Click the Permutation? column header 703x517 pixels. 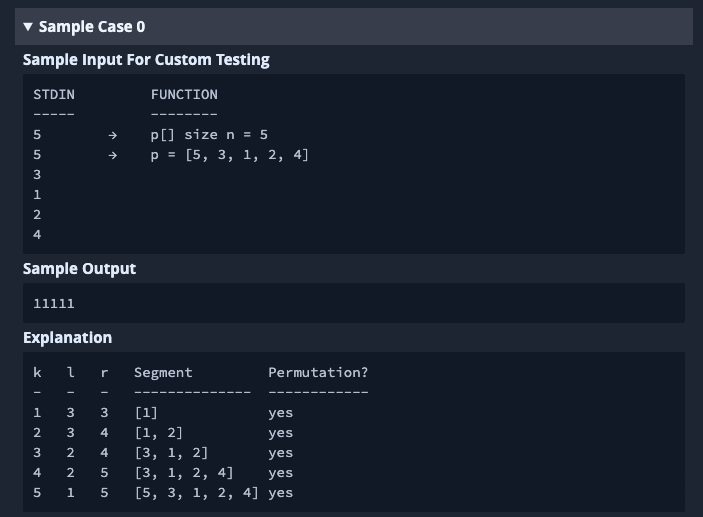(318, 373)
